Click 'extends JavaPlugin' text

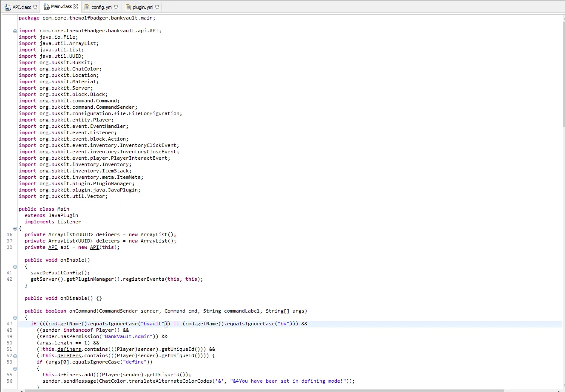point(51,215)
